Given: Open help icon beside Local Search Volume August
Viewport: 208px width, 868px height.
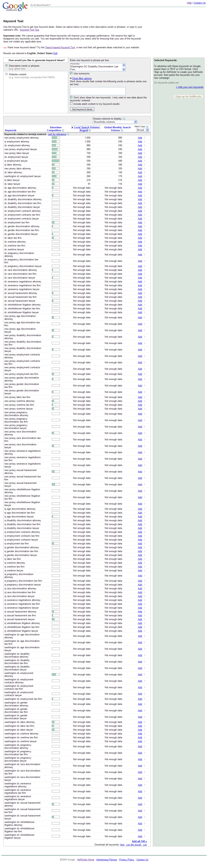Looking at the screenshot, I should coord(89,130).
